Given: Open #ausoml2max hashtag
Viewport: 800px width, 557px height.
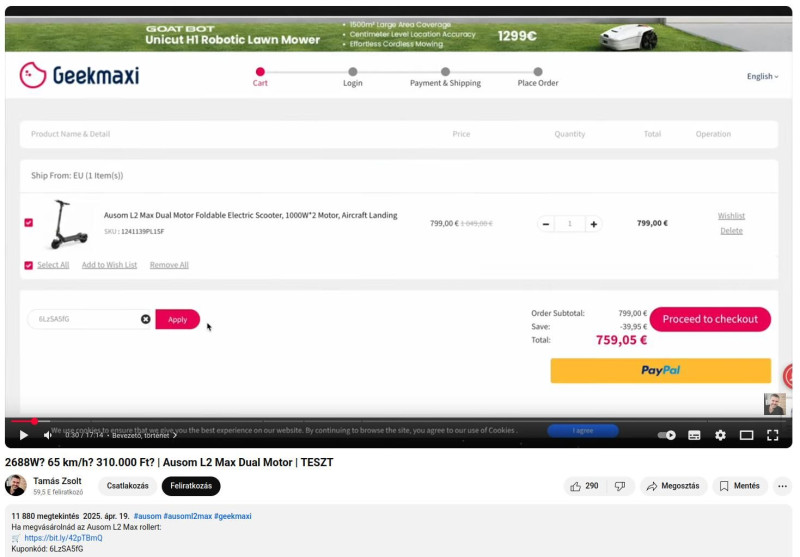Looking at the screenshot, I should (x=187, y=516).
